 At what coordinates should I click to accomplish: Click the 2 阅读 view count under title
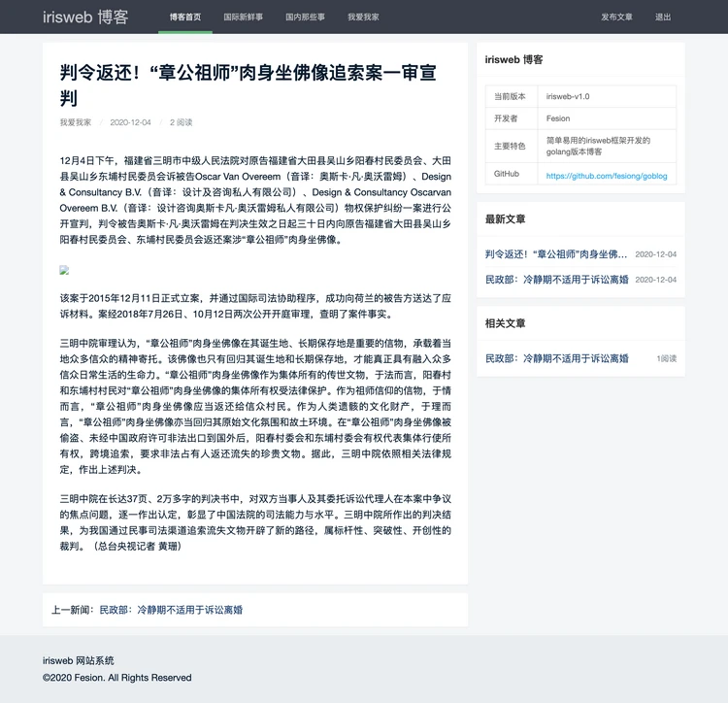click(x=182, y=122)
